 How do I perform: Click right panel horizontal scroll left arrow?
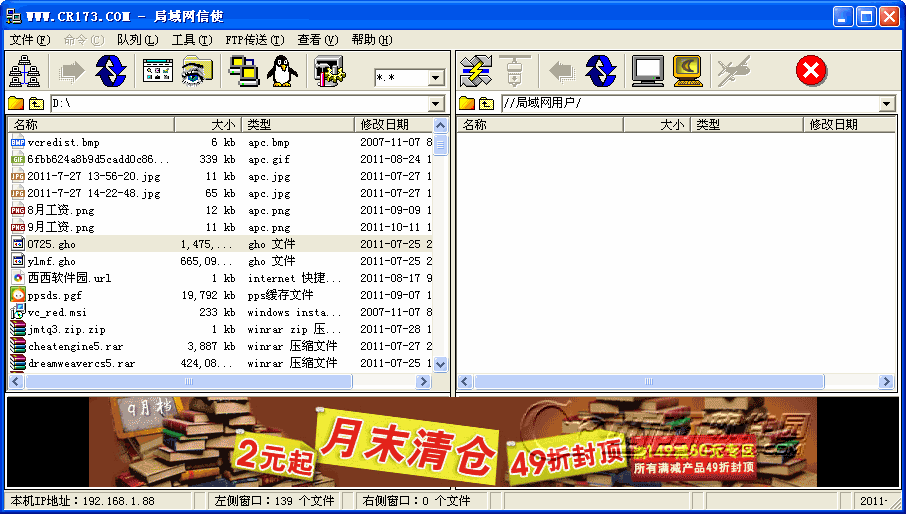click(x=466, y=381)
